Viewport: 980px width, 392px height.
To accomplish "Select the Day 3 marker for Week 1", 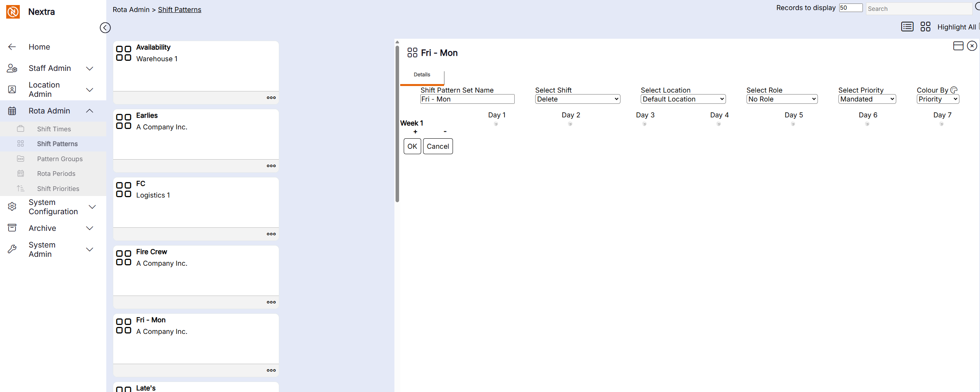I will tap(645, 124).
